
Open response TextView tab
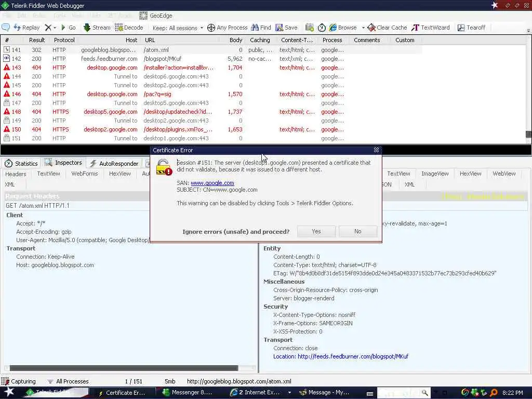tap(398, 174)
